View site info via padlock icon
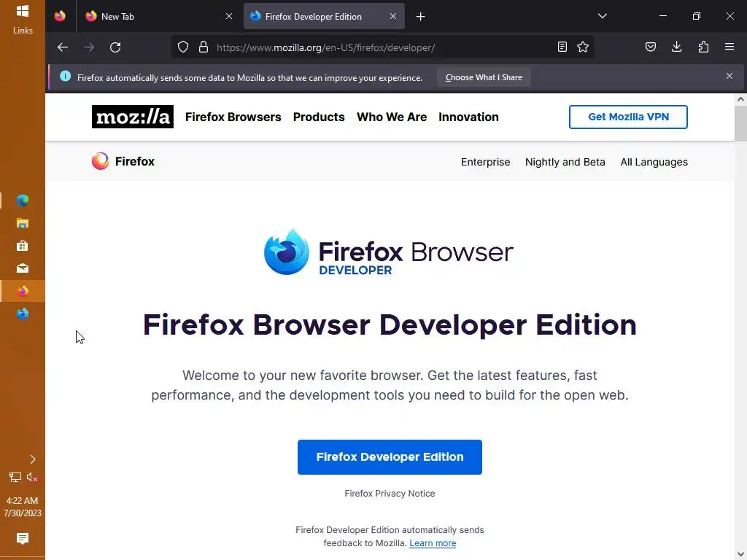747x560 pixels. click(x=204, y=47)
